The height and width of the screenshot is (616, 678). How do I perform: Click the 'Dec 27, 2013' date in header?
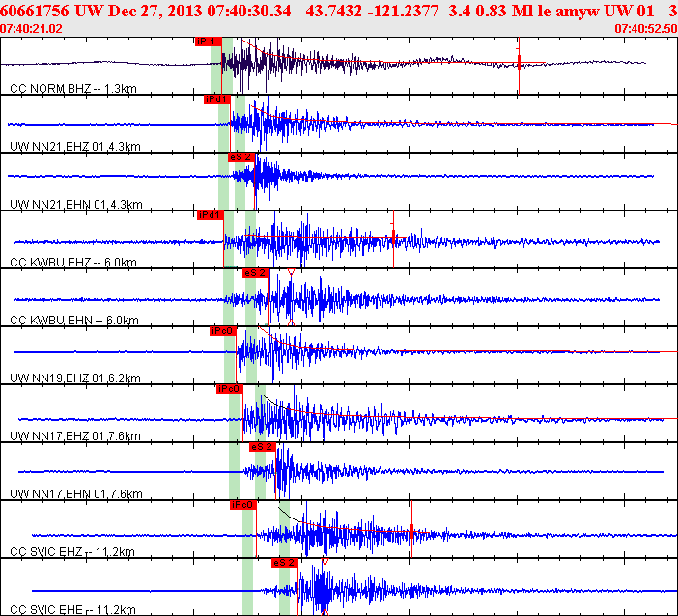[155, 11]
